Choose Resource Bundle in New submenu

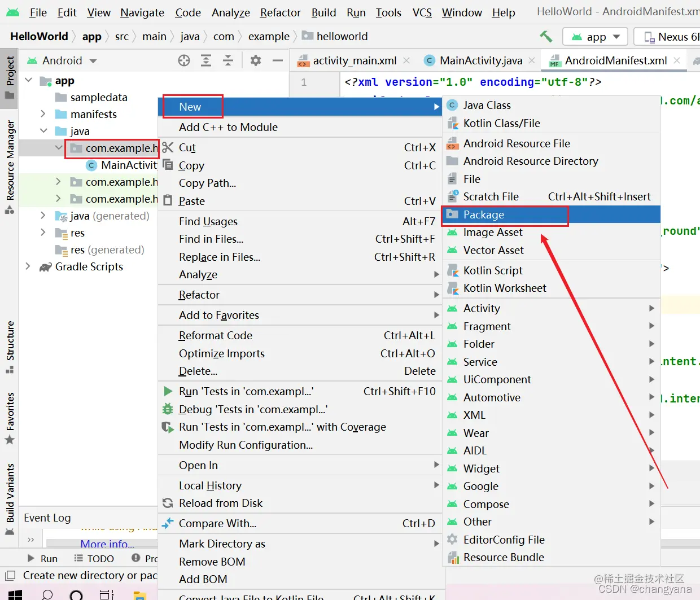[x=551, y=557]
